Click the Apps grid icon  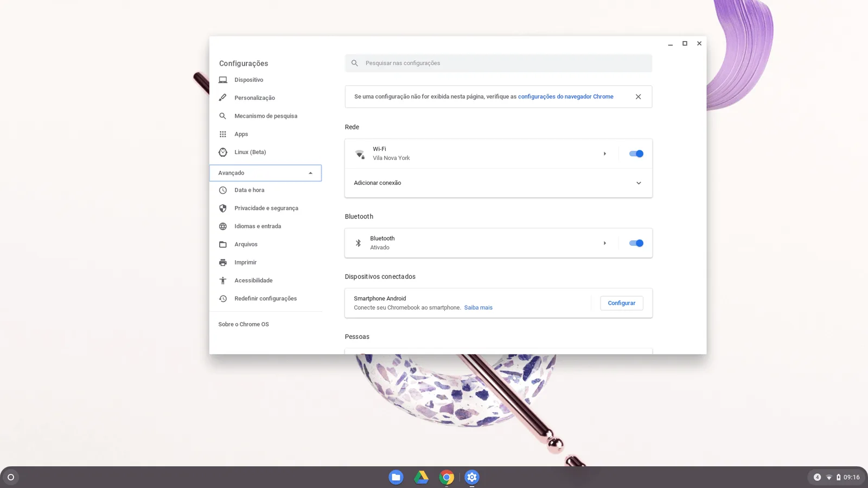click(222, 134)
